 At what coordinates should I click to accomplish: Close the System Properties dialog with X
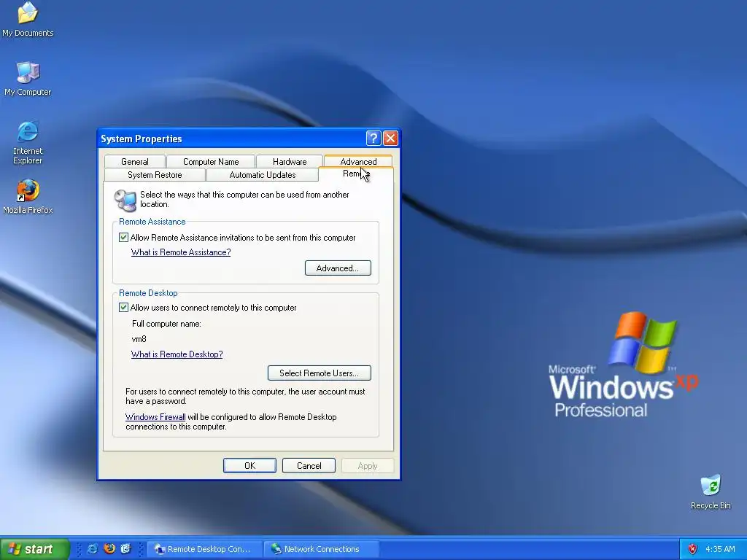[390, 138]
